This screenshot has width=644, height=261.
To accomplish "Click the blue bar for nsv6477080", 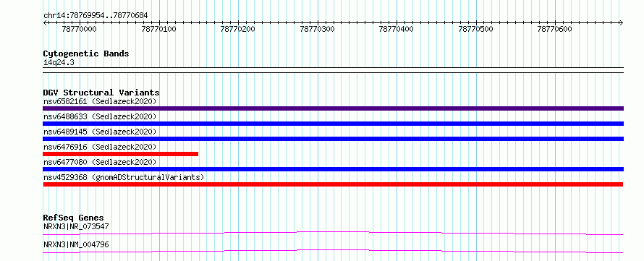I will [x=333, y=169].
